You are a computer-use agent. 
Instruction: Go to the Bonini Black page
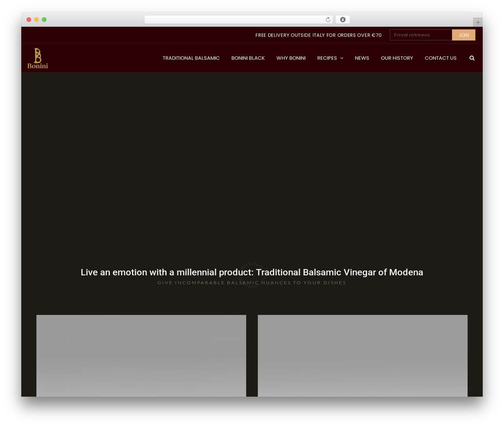248,58
